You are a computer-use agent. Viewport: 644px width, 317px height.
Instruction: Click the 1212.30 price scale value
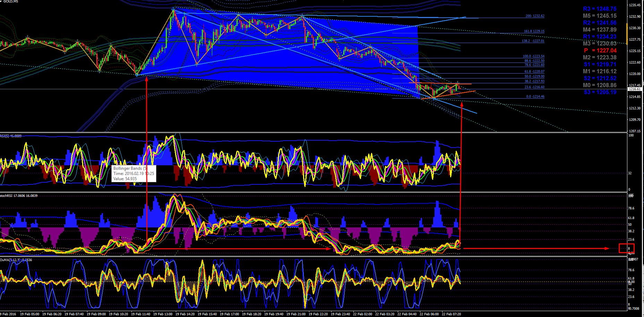point(635,108)
